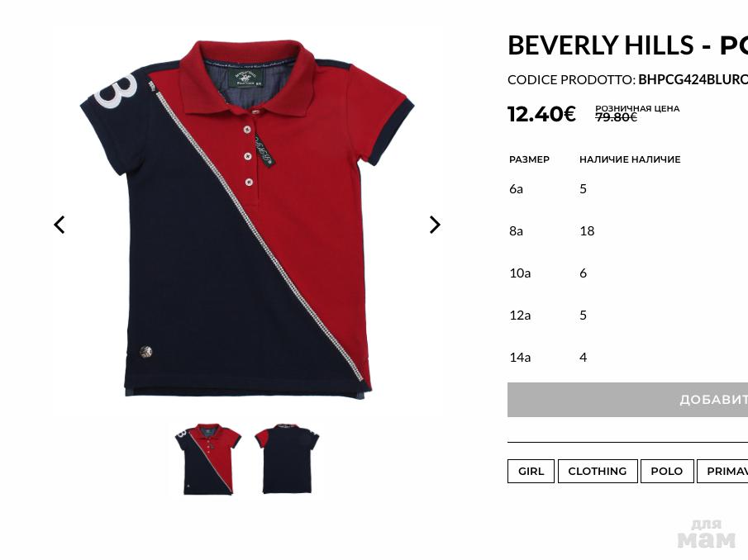Viewport: 748px width, 560px height.
Task: Open the GIRL tag
Action: pyautogui.click(x=531, y=471)
